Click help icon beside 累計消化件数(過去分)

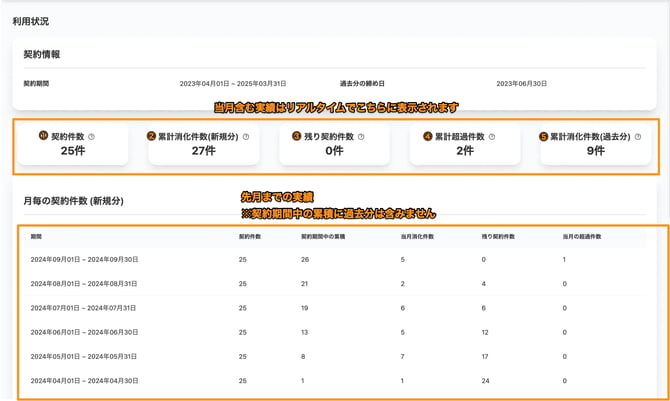pos(638,137)
